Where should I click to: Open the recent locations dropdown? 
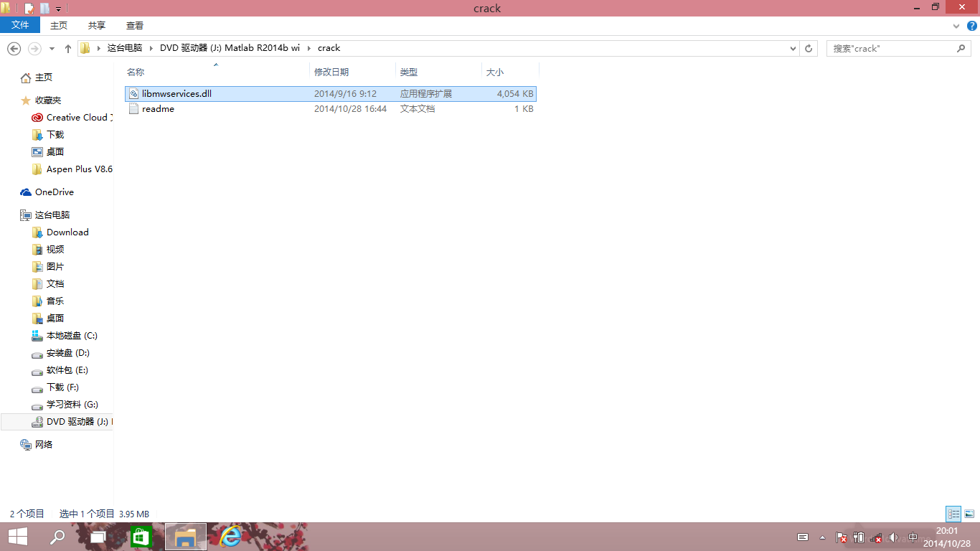pos(52,49)
